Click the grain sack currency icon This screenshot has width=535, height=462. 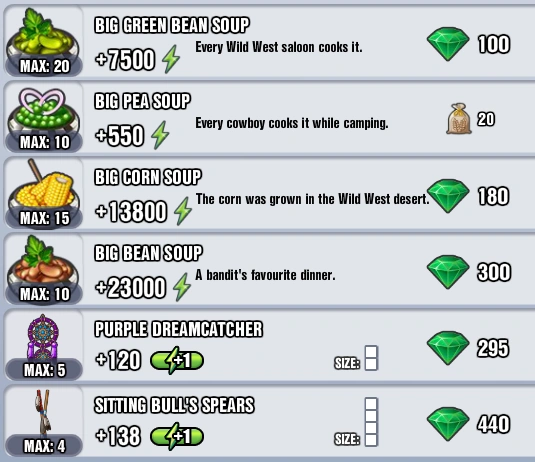coord(459,119)
